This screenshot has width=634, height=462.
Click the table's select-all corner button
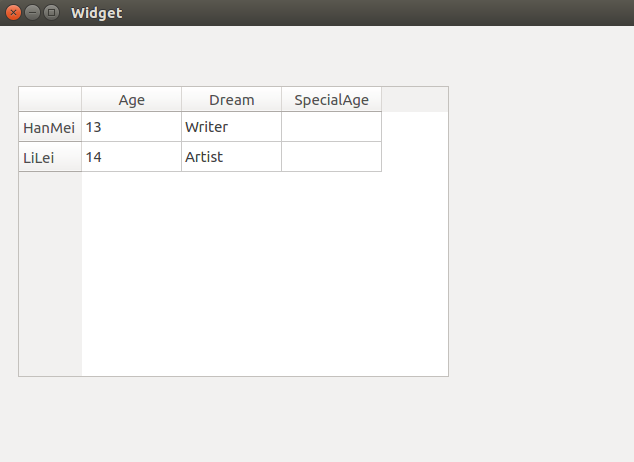50,99
